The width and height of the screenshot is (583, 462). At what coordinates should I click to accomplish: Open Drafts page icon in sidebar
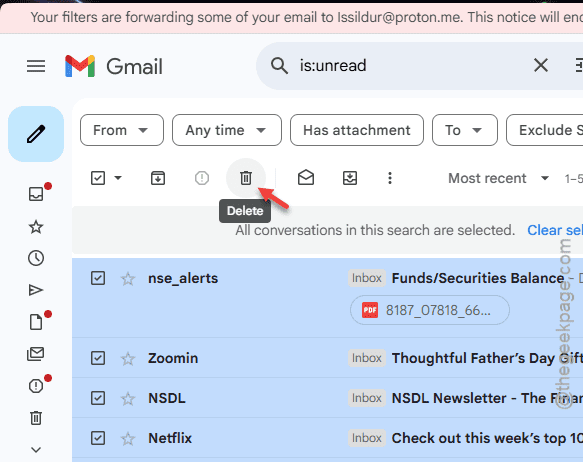[x=36, y=322]
